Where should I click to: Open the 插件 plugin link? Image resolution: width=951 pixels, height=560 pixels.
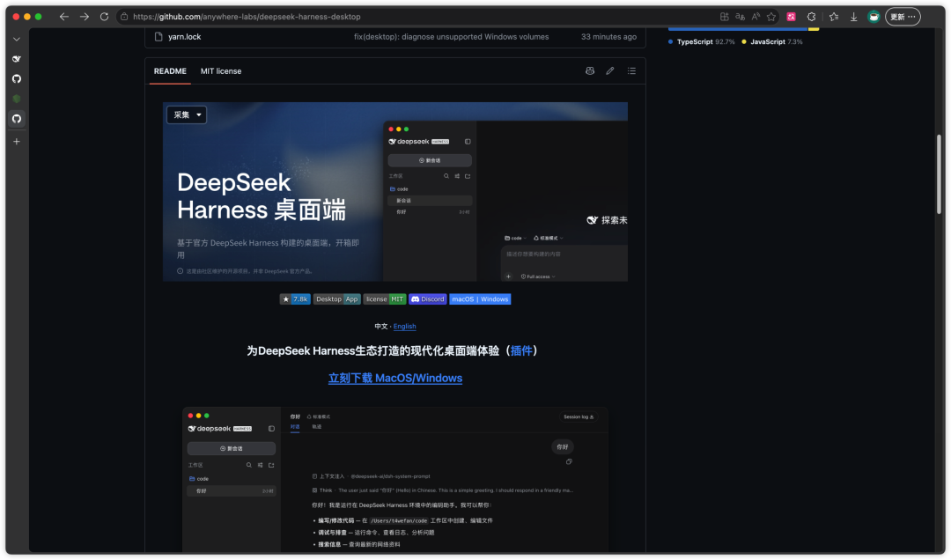[x=521, y=350]
